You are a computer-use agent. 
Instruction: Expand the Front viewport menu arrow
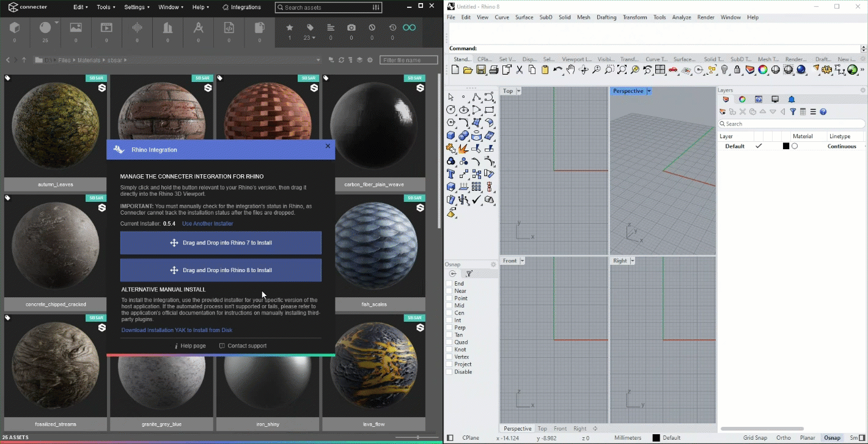[x=521, y=261]
